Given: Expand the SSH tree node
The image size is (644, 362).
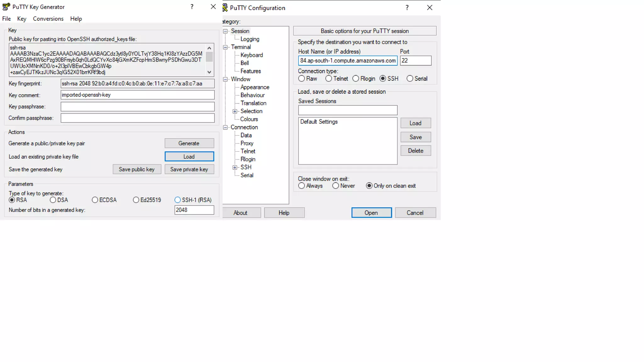Looking at the screenshot, I should tap(235, 167).
